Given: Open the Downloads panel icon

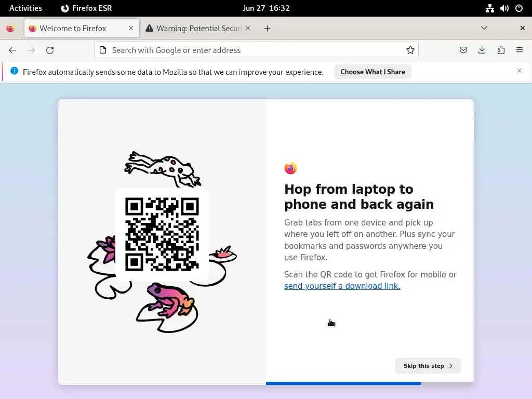Looking at the screenshot, I should pos(482,50).
